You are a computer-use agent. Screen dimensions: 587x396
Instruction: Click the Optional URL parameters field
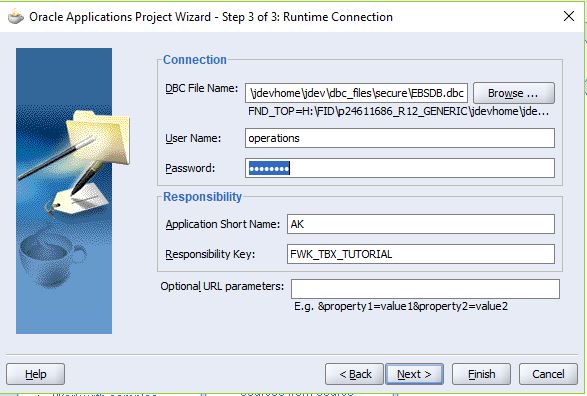pos(425,289)
